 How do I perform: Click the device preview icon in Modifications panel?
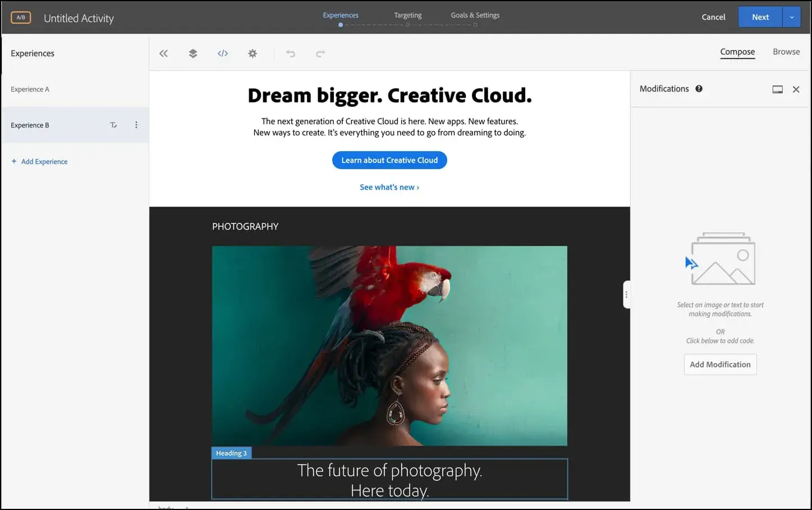click(777, 89)
